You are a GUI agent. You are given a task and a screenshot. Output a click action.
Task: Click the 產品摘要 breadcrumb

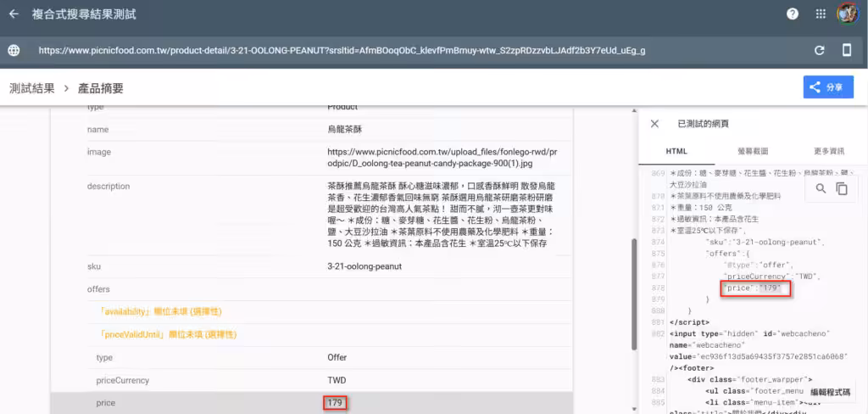click(x=101, y=88)
